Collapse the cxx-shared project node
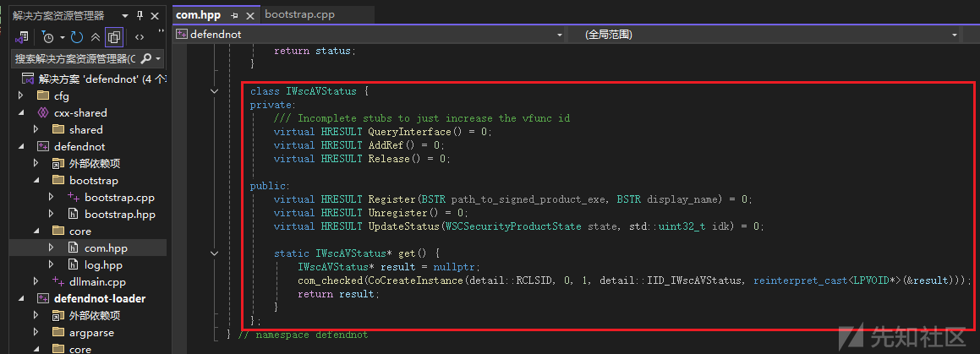The width and height of the screenshot is (980, 354). (20, 113)
